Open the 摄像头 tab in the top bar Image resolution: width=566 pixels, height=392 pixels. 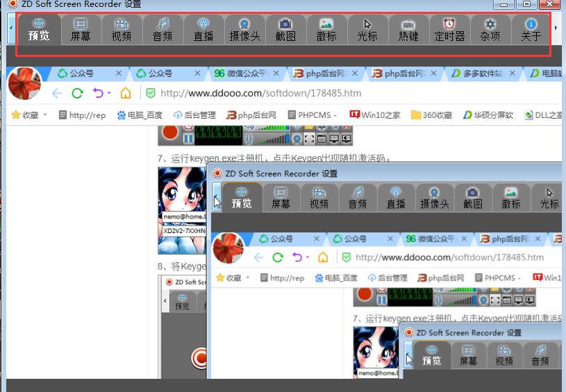[x=244, y=30]
